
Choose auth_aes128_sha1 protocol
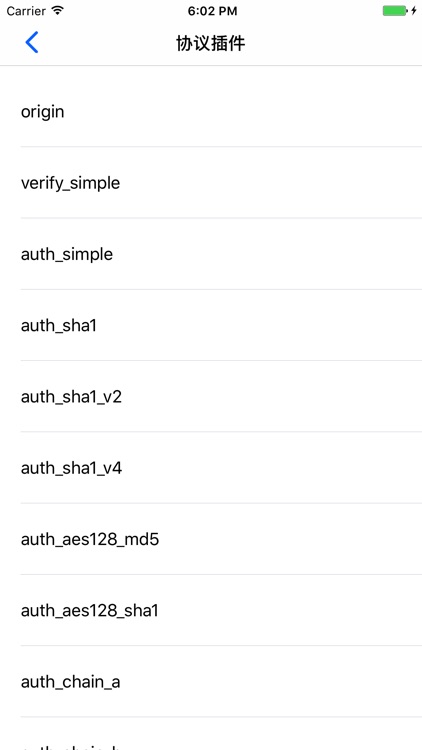[211, 610]
